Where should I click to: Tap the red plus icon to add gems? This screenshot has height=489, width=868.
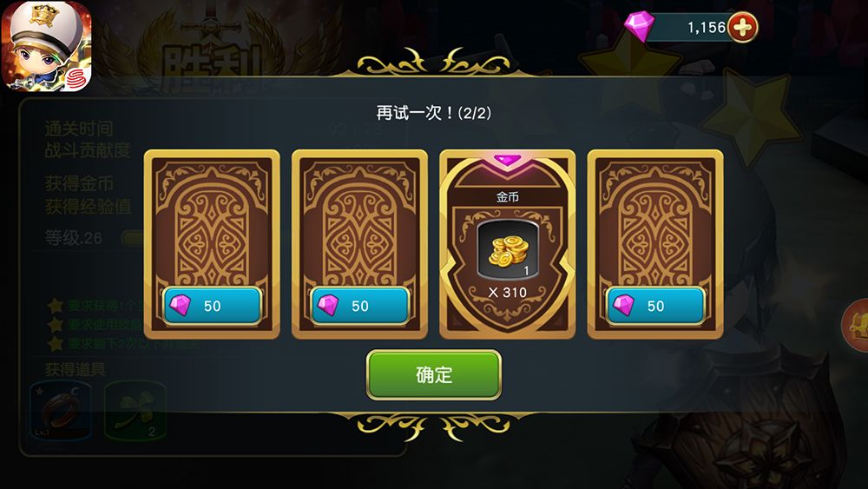(x=742, y=27)
